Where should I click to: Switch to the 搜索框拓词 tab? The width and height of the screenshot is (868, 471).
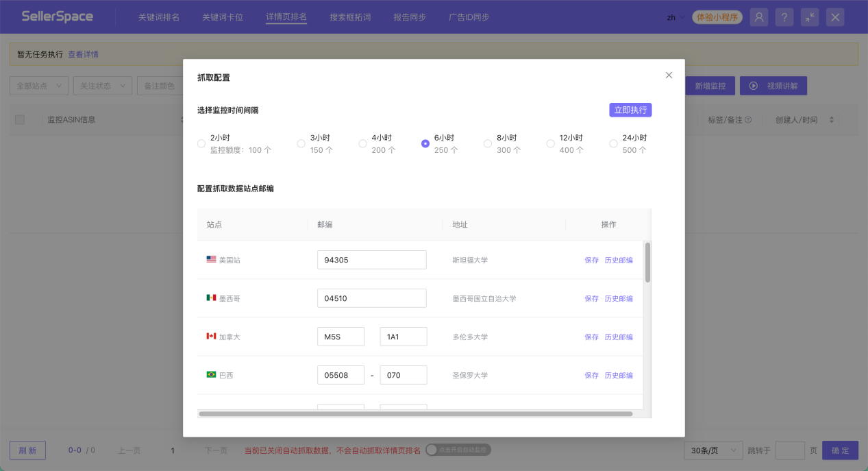349,16
